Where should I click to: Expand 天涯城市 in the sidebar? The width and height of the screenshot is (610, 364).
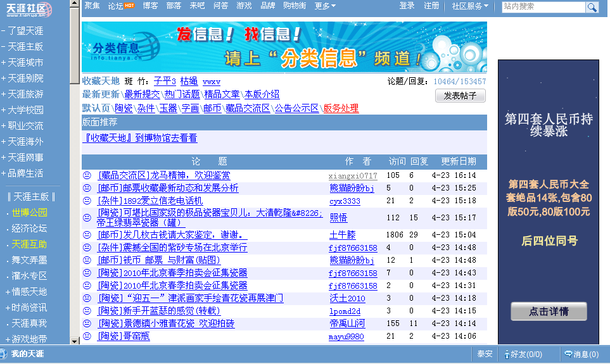(x=23, y=63)
